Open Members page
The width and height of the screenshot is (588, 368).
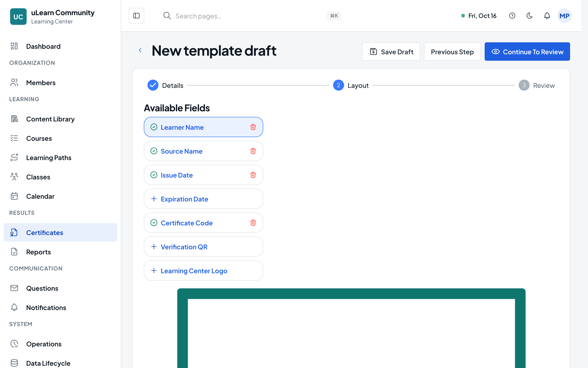pos(60,83)
